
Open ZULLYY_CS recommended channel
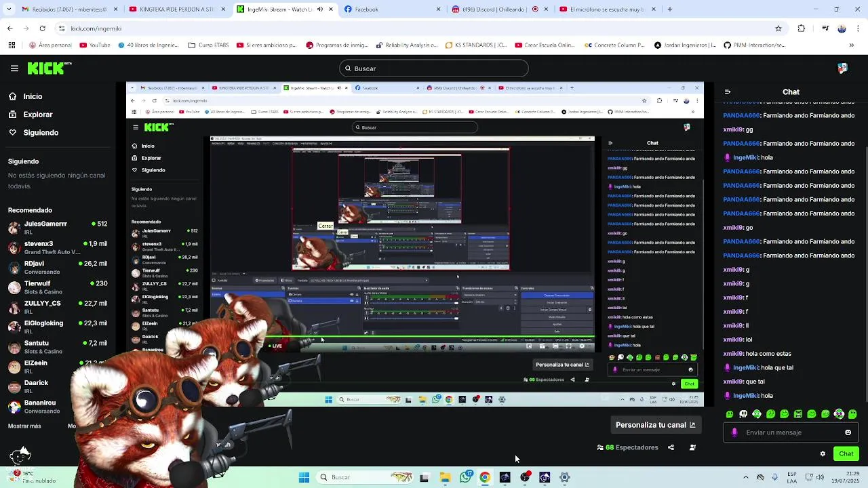pos(58,307)
